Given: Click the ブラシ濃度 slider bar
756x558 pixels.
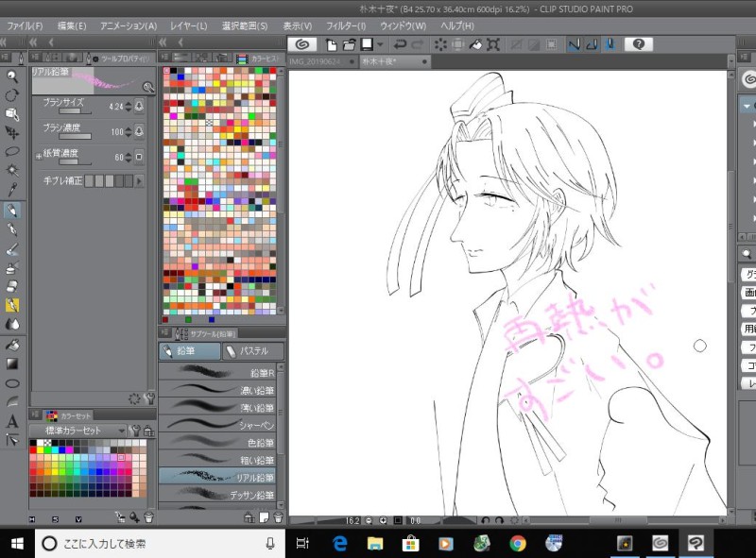Looking at the screenshot, I should (x=75, y=136).
